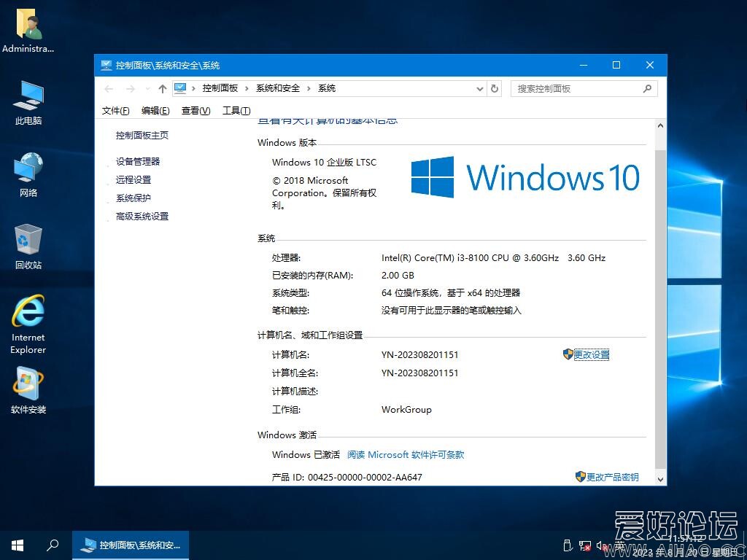The height and width of the screenshot is (560, 747).
Task: Click the taskbar search icon
Action: (53, 545)
